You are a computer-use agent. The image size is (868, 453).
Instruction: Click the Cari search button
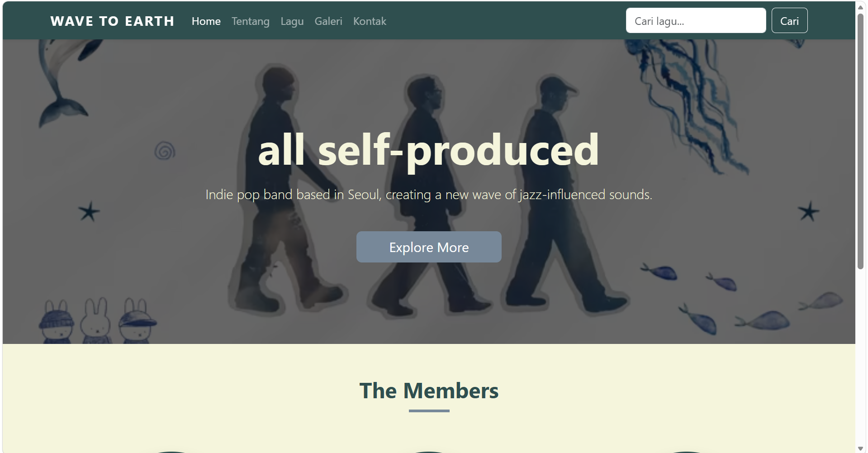tap(789, 20)
